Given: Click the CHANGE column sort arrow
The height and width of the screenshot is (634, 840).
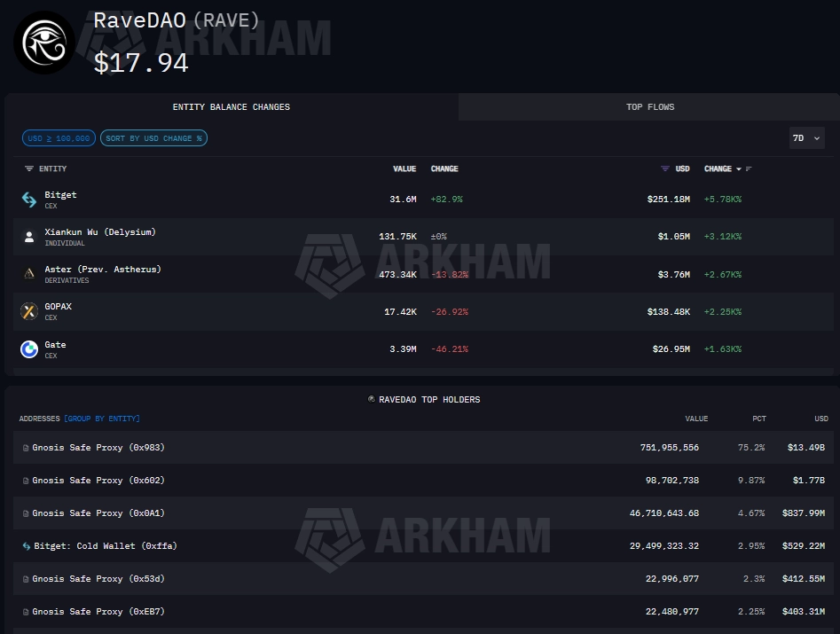Looking at the screenshot, I should (x=738, y=168).
